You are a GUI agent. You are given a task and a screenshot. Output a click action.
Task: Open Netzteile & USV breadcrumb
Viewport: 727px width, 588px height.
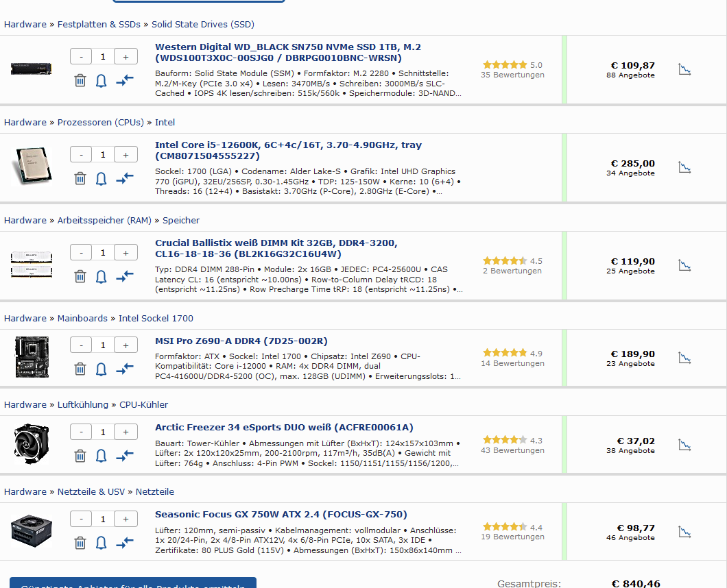point(91,491)
